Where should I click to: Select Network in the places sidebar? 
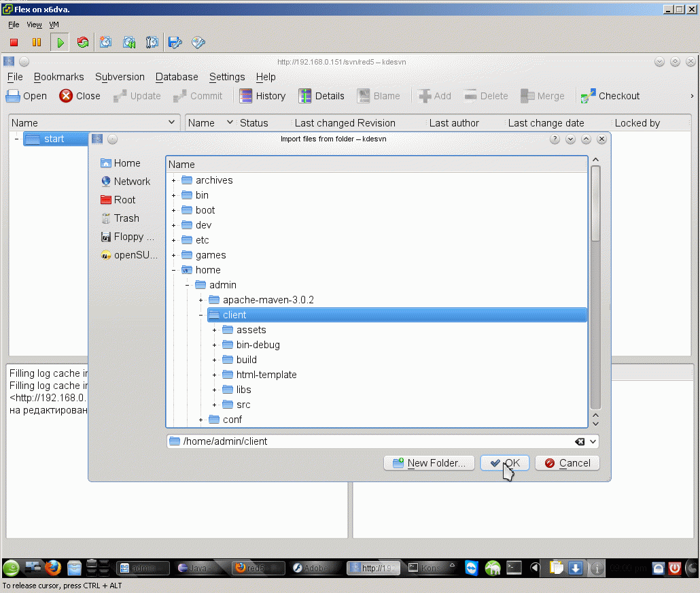(x=126, y=182)
